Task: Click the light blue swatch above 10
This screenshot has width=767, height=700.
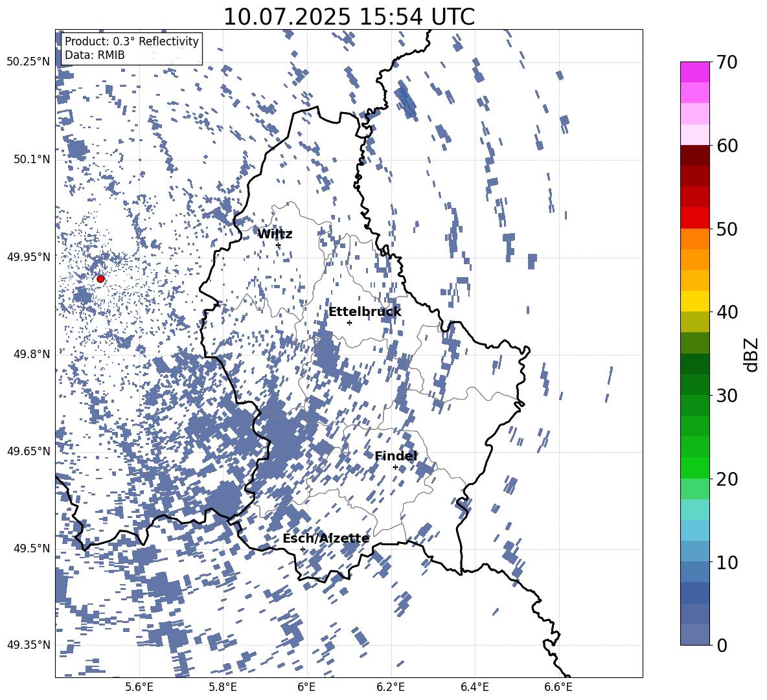Action: click(x=694, y=551)
